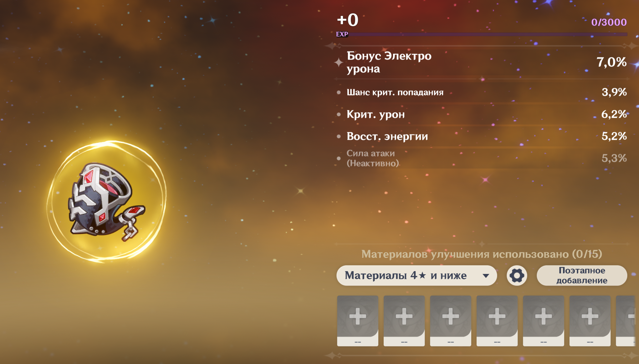This screenshot has height=364, width=639.
Task: Click the first empty material slot plus
Action: (x=358, y=316)
